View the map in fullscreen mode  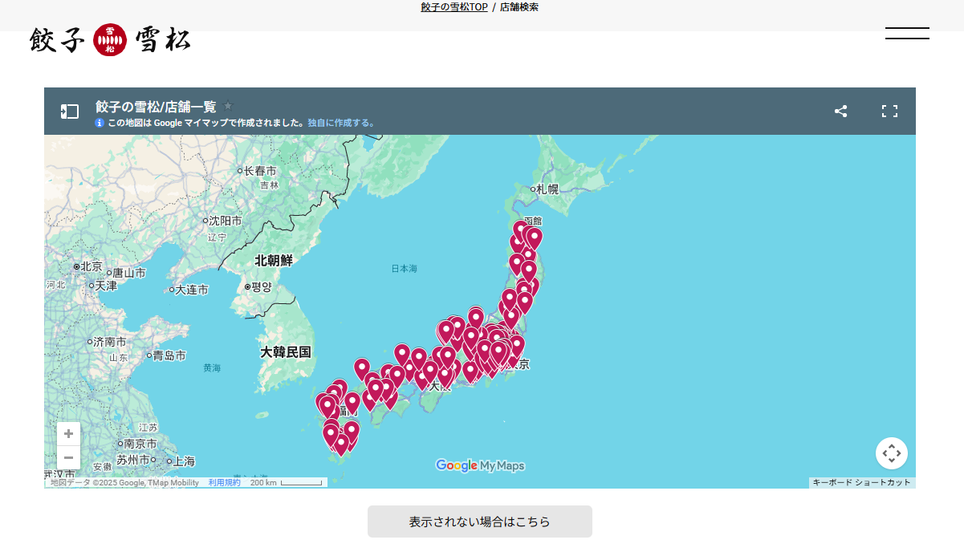click(x=889, y=112)
